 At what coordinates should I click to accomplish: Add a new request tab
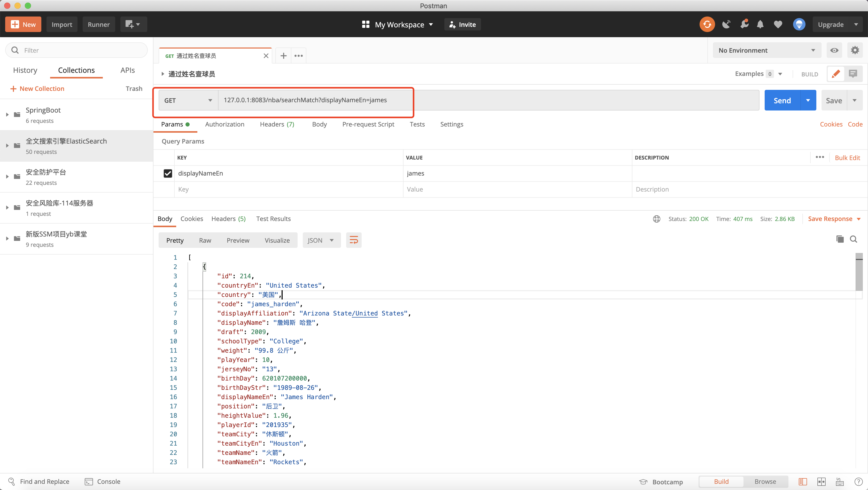pos(283,56)
